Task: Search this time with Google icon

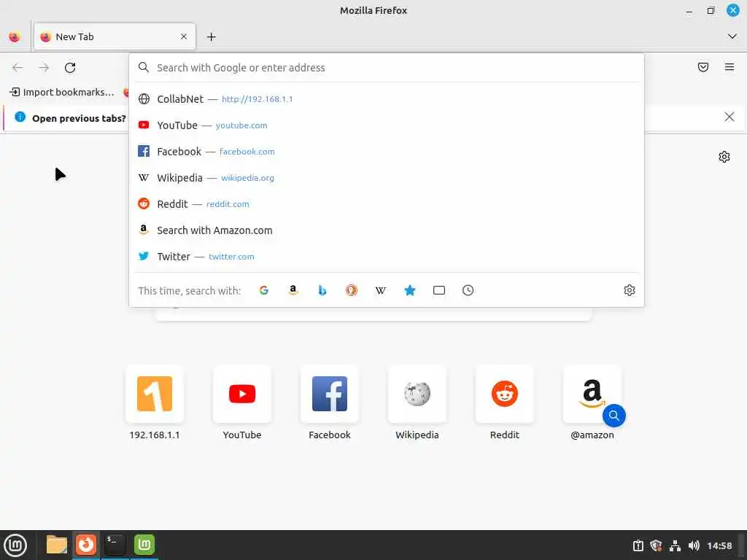Action: point(264,290)
